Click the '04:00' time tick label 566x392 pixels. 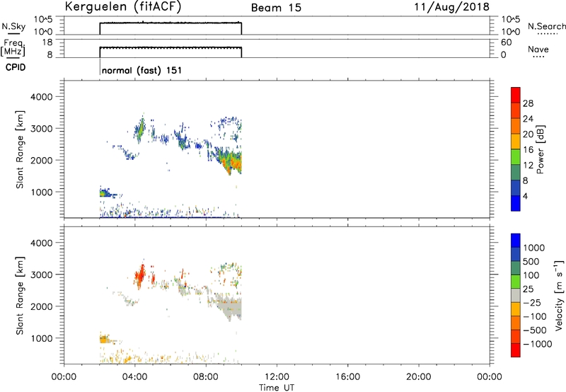pos(134,377)
